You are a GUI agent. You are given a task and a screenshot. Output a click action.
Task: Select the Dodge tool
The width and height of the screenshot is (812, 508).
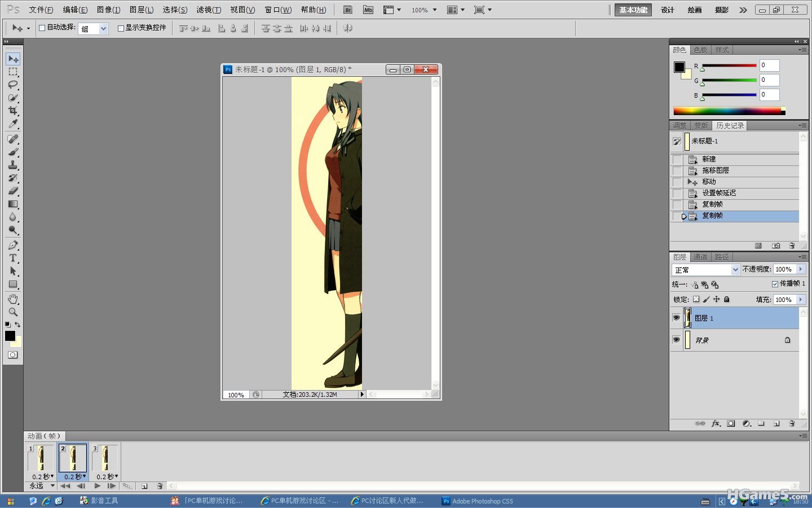pyautogui.click(x=13, y=230)
